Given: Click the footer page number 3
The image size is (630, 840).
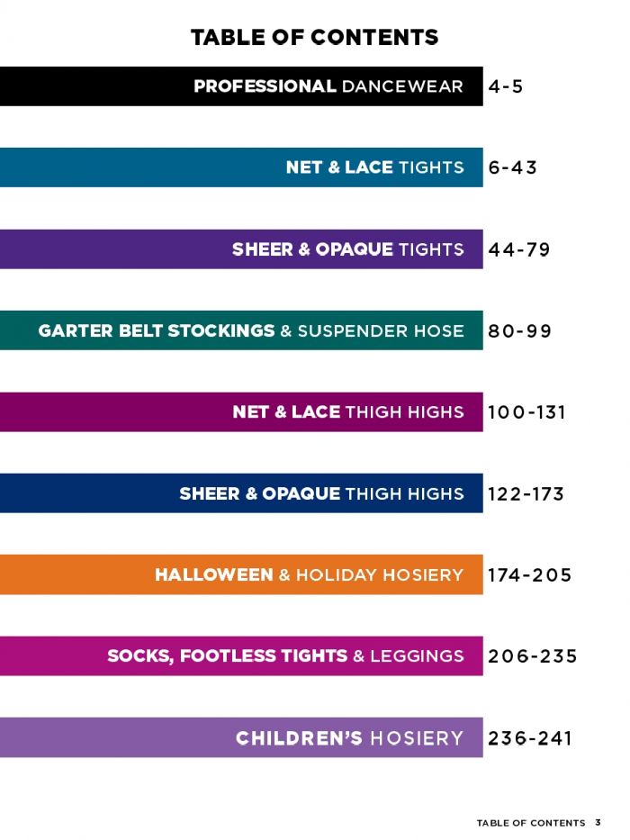Looking at the screenshot, I should click(x=598, y=822).
